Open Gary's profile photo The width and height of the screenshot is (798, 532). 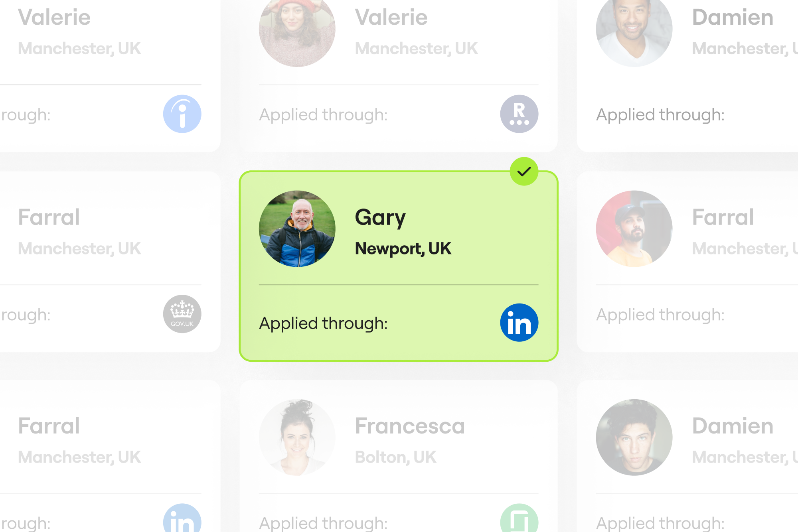click(297, 229)
